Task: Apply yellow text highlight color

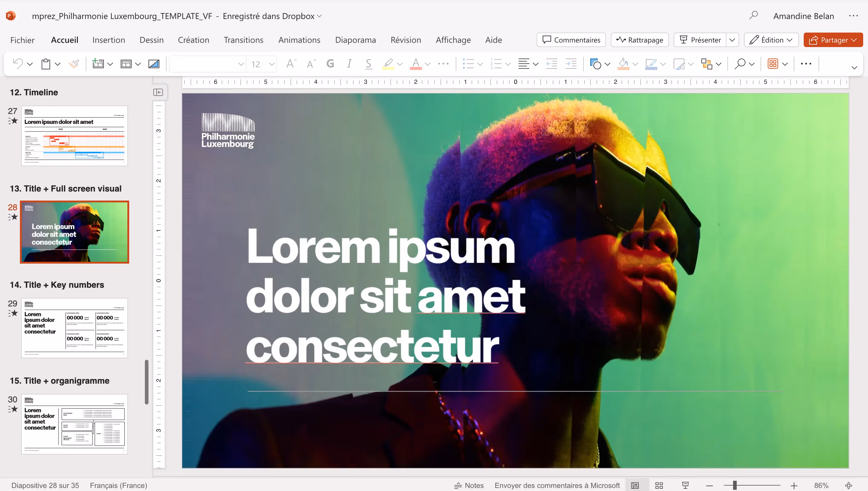Action: (x=388, y=64)
